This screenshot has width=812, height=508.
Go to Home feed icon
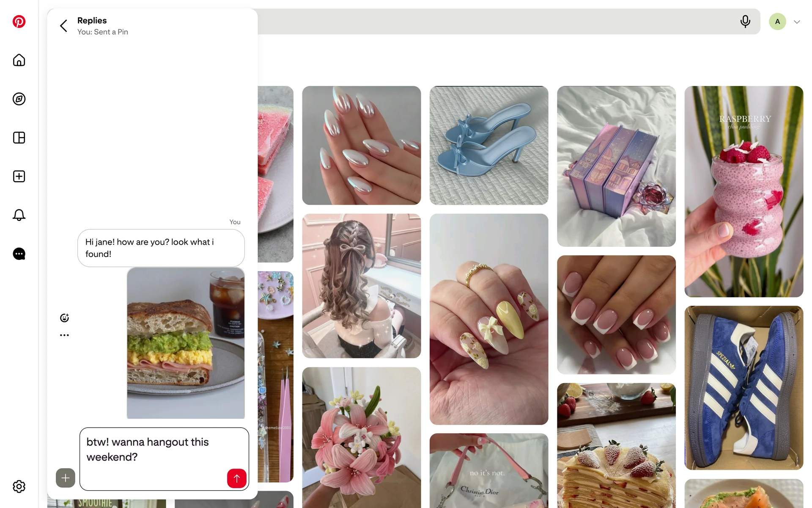[19, 60]
